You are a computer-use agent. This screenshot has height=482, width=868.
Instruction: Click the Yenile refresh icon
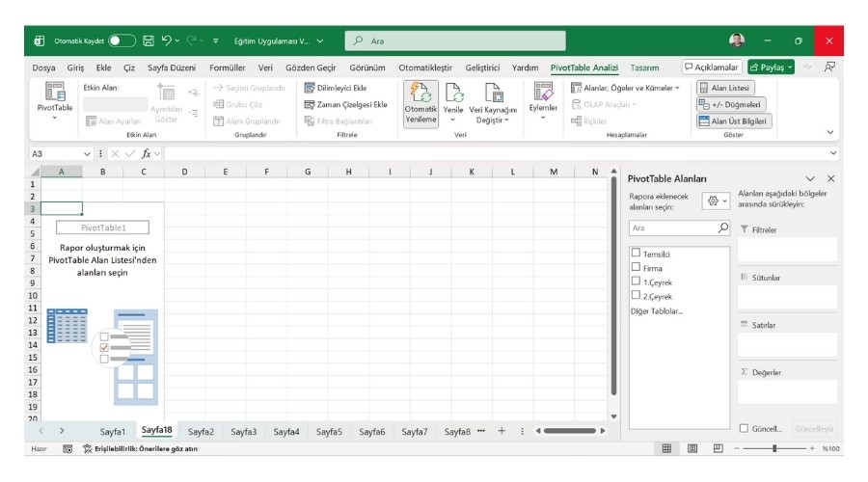pyautogui.click(x=453, y=93)
